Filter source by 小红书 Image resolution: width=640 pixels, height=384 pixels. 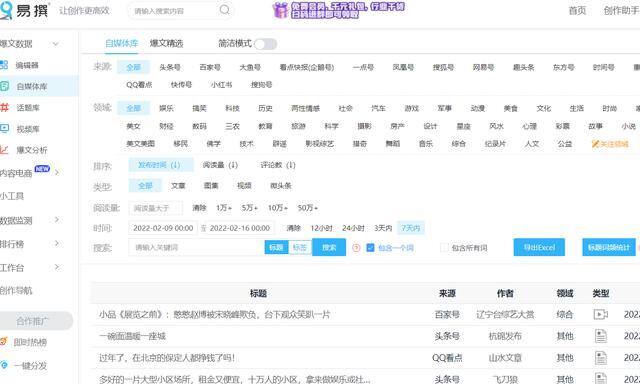click(221, 85)
